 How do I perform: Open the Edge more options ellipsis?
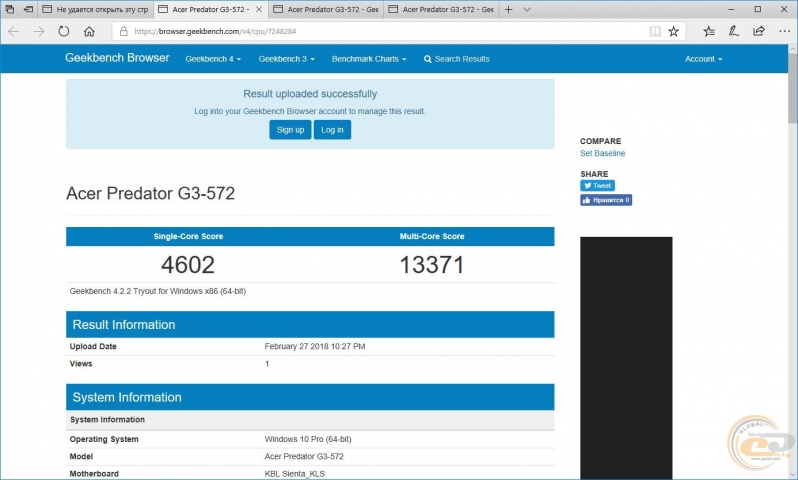tap(784, 32)
